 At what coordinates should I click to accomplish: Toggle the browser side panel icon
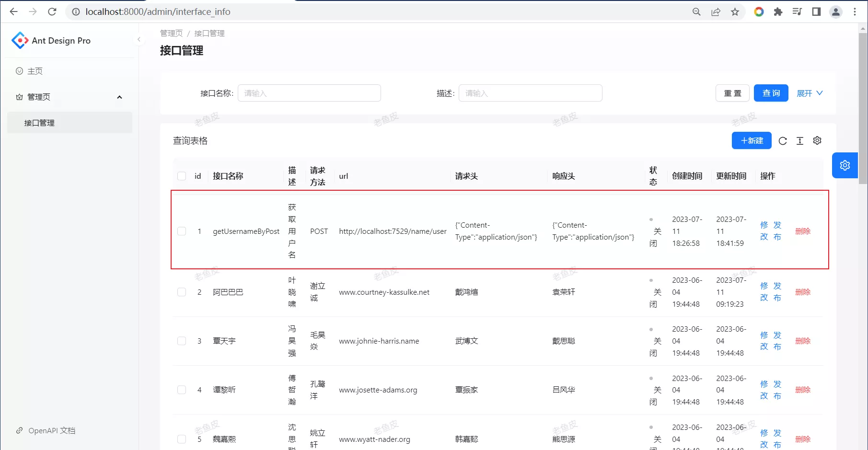pos(816,12)
